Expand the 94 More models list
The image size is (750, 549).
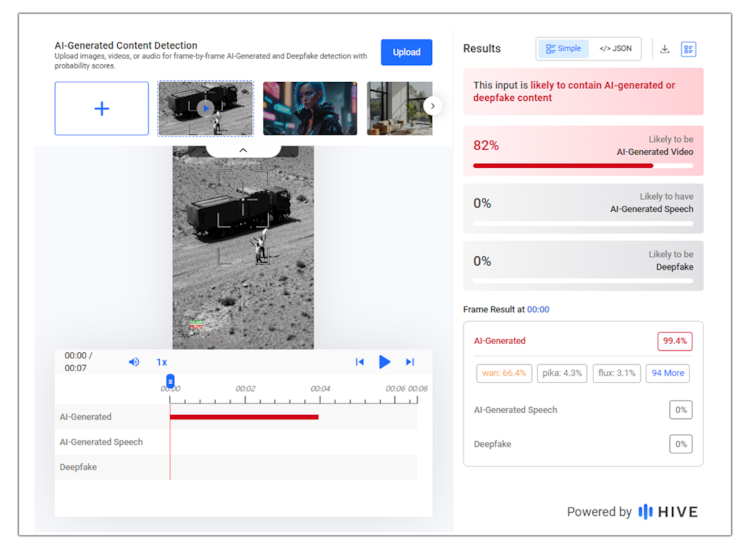point(667,373)
